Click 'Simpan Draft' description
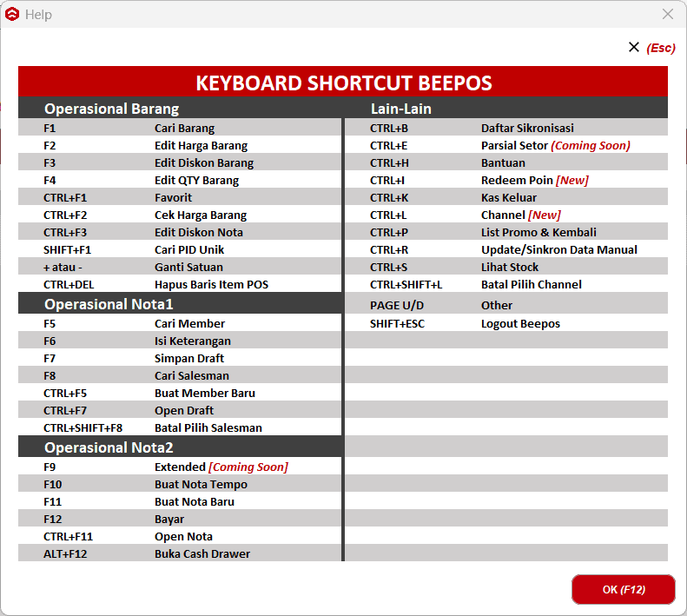Image resolution: width=687 pixels, height=616 pixels. 188,359
